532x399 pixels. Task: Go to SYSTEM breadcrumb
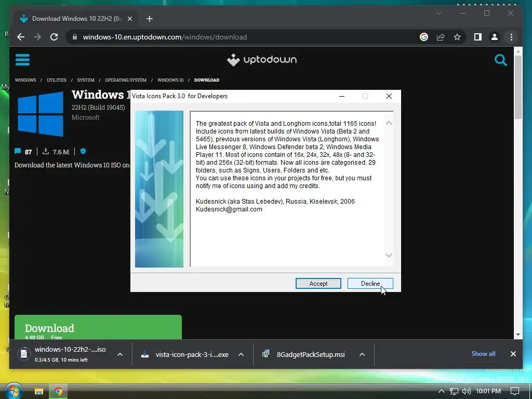point(86,80)
